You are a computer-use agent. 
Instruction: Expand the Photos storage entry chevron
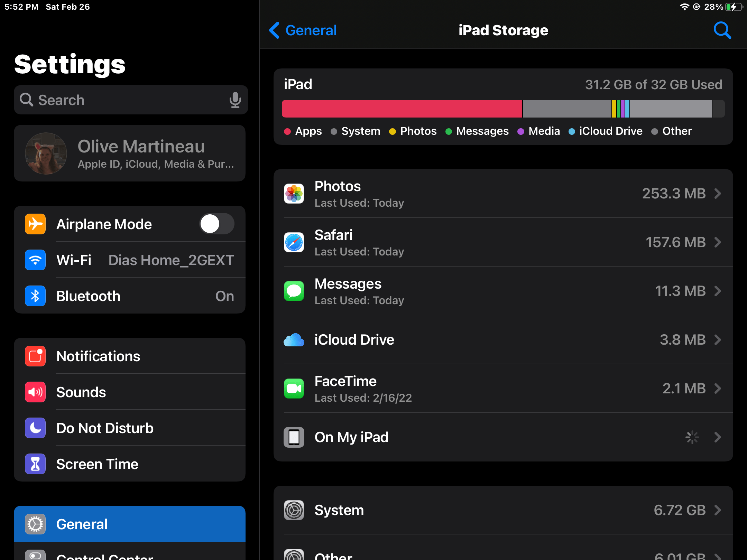[x=717, y=194]
